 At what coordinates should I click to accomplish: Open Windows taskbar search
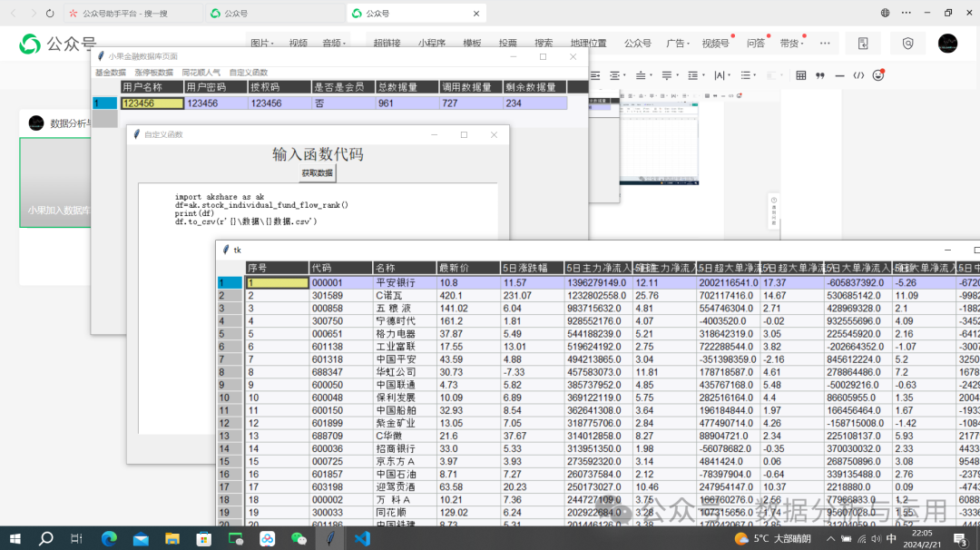(45, 538)
